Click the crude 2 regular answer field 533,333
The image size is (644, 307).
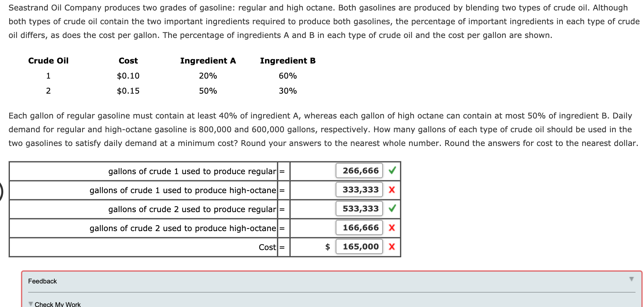point(359,208)
